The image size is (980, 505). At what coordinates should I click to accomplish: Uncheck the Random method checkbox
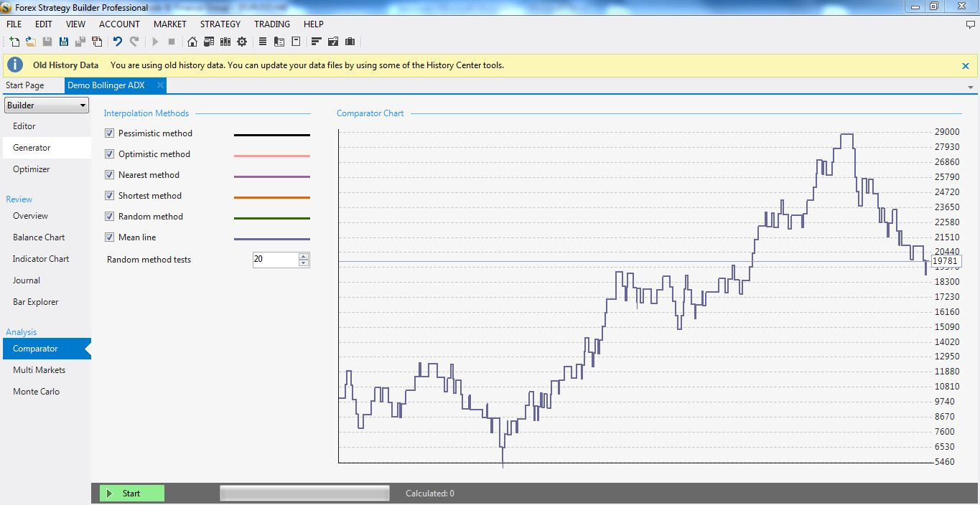coord(110,217)
